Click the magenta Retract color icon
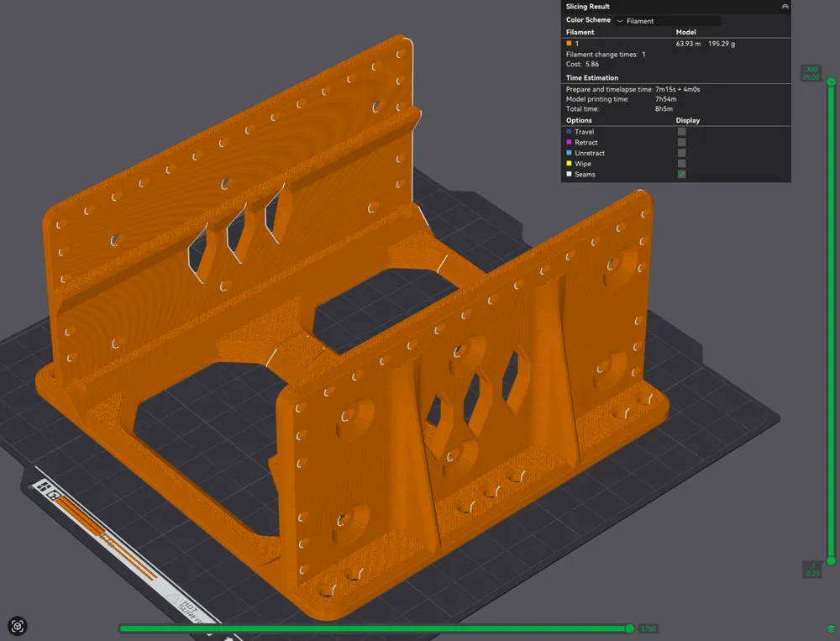The height and width of the screenshot is (641, 840). point(569,142)
